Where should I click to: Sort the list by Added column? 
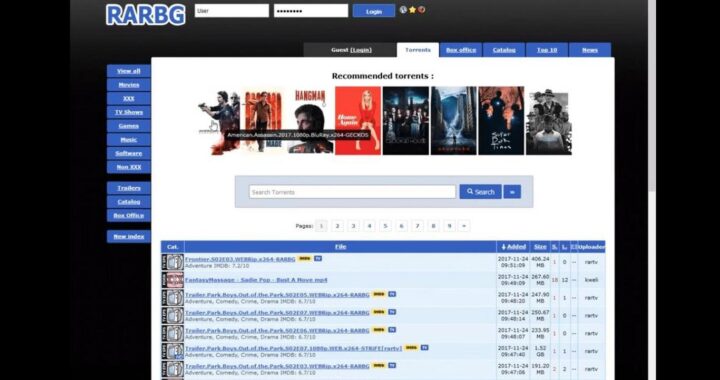[513, 247]
